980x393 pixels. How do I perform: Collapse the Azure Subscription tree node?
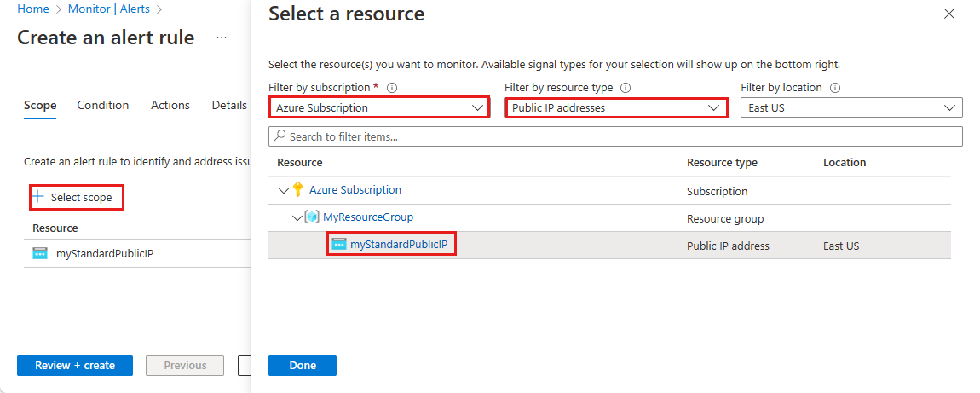[x=283, y=191]
